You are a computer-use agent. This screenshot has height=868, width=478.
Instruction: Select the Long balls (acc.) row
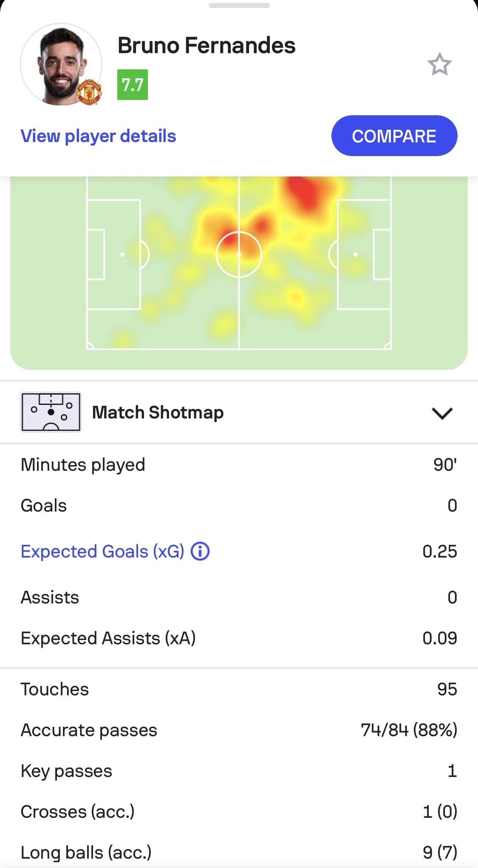(239, 852)
